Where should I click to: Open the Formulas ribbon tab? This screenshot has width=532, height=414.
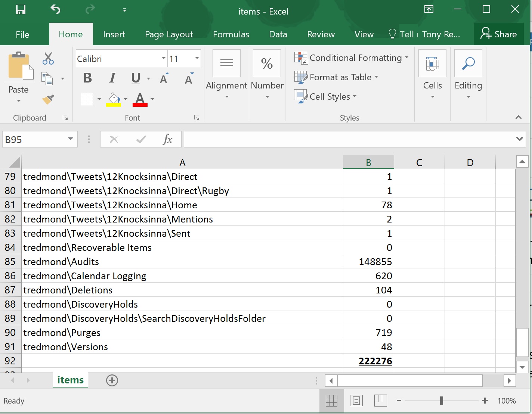[231, 34]
